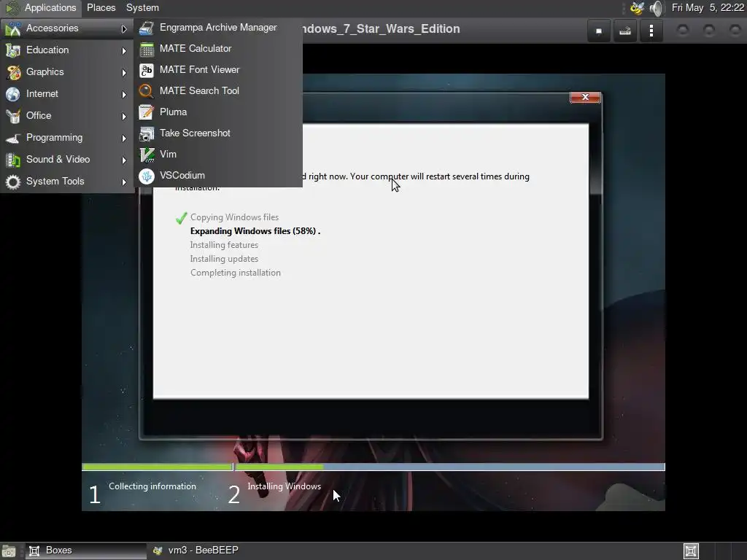Switch to Boxes in the taskbar
Image resolution: width=747 pixels, height=560 pixels.
tap(86, 551)
